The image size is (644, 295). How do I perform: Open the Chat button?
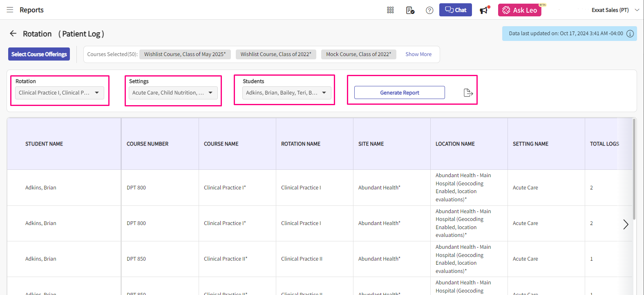(455, 10)
